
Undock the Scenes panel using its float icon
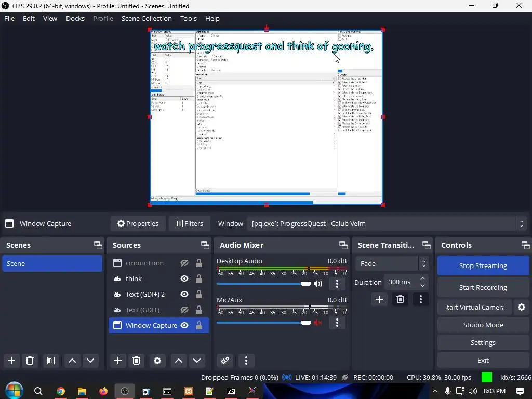tap(98, 245)
